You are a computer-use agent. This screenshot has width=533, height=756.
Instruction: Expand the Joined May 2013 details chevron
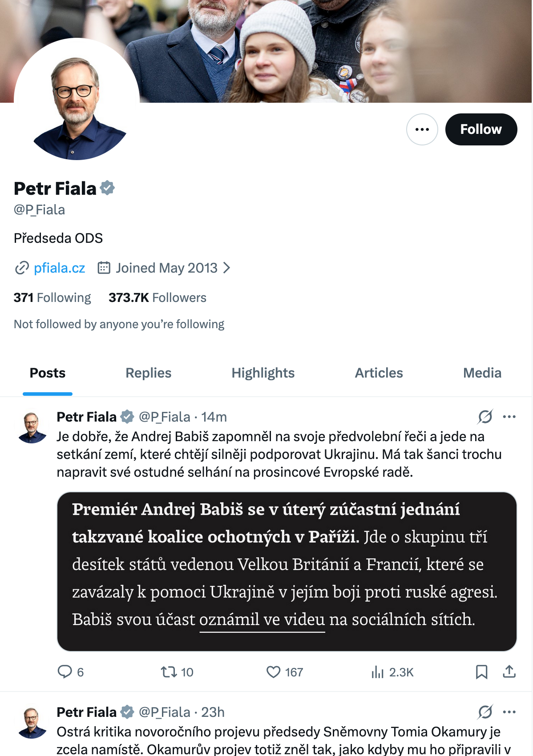(x=227, y=268)
